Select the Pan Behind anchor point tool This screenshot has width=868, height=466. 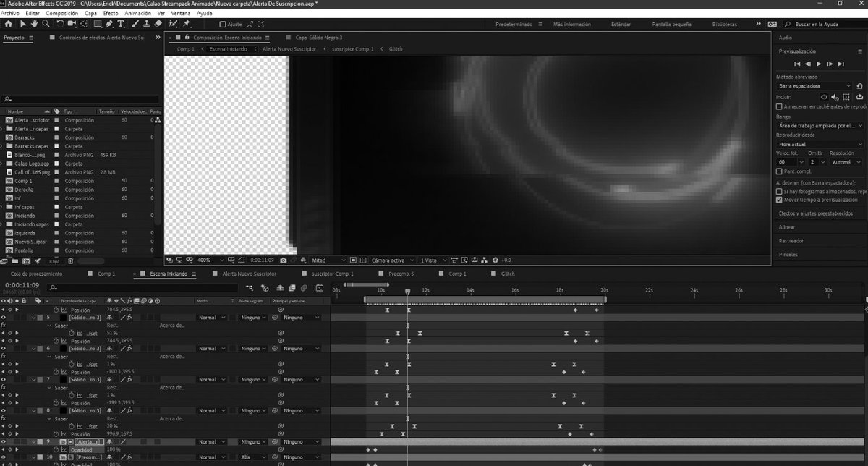tap(83, 23)
